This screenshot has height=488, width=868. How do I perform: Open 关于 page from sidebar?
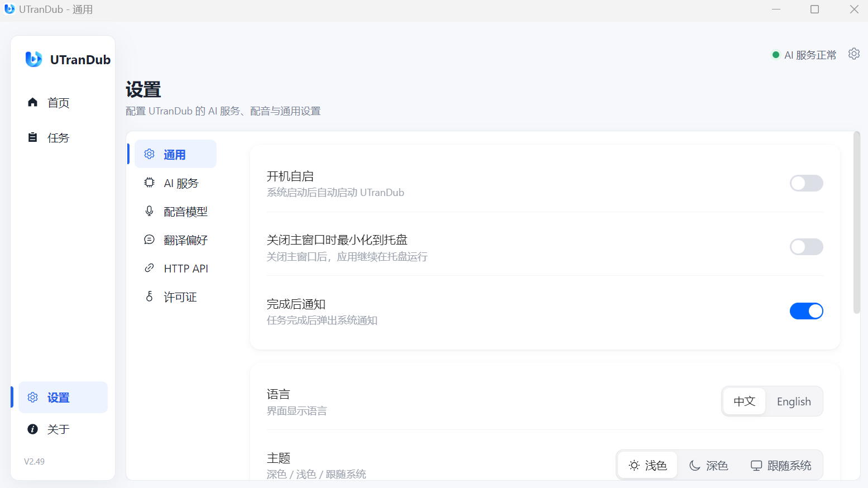click(x=63, y=429)
